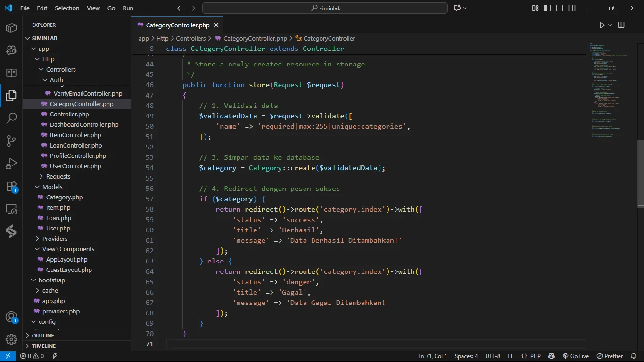Toggle the primary side bar visibility
Image resolution: width=644 pixels, height=362 pixels.
point(547,8)
